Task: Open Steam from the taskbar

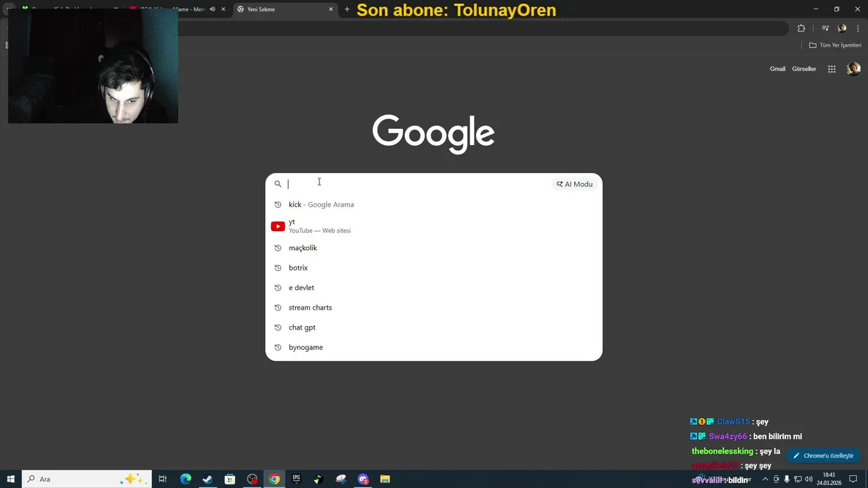Action: tap(208, 479)
